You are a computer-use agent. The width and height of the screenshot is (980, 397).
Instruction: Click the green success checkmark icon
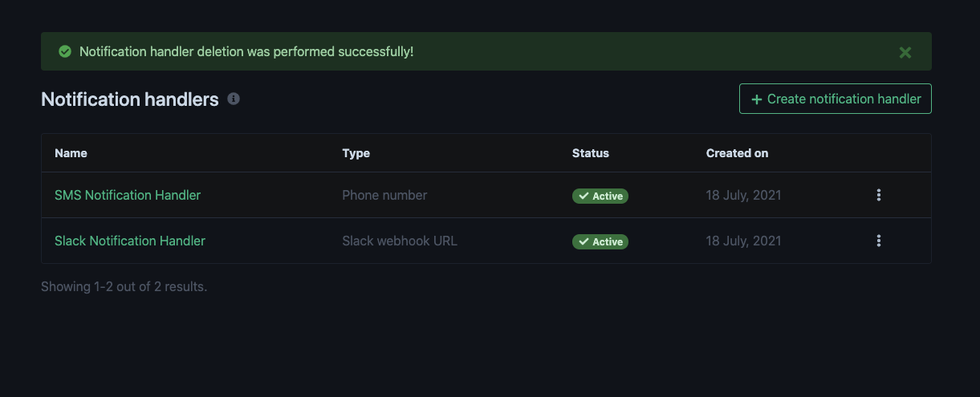point(65,52)
